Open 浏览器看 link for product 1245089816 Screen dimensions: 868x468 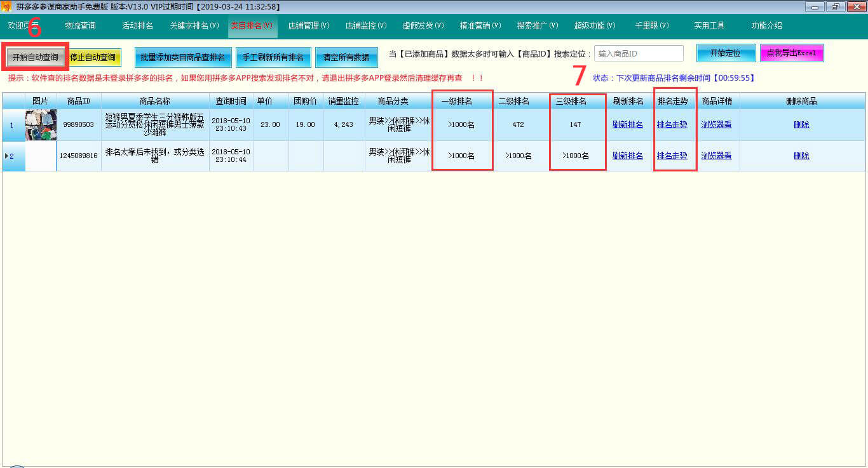pos(717,156)
